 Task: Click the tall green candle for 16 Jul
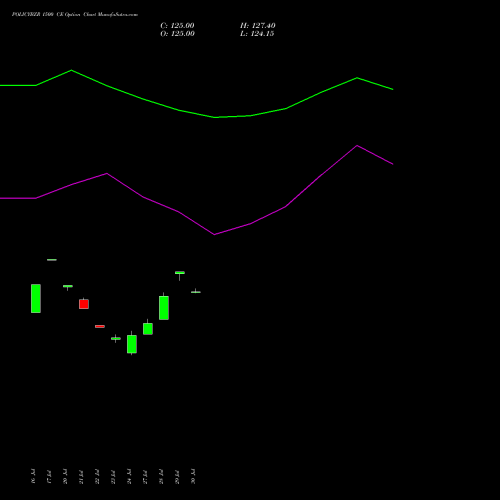[x=36, y=298]
